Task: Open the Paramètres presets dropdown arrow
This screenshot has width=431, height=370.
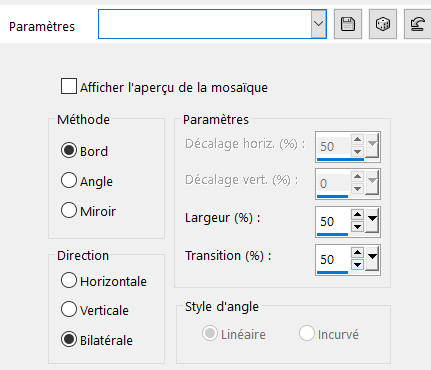Action: [x=319, y=24]
